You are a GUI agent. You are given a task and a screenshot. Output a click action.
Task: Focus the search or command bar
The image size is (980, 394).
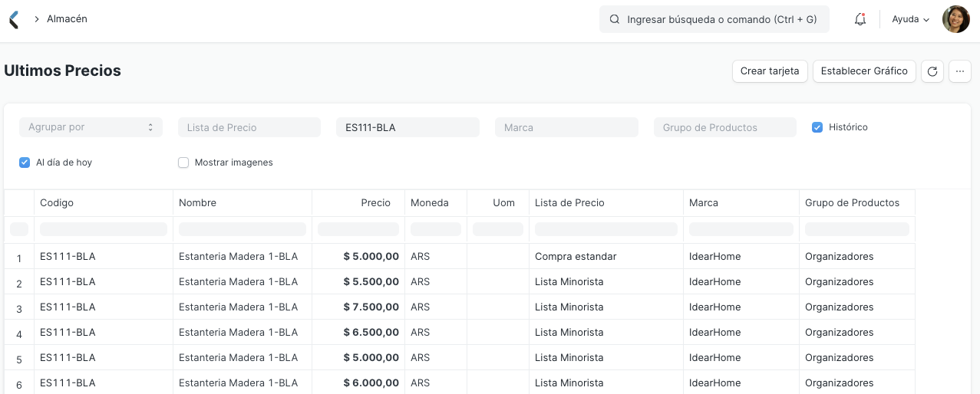coord(714,19)
